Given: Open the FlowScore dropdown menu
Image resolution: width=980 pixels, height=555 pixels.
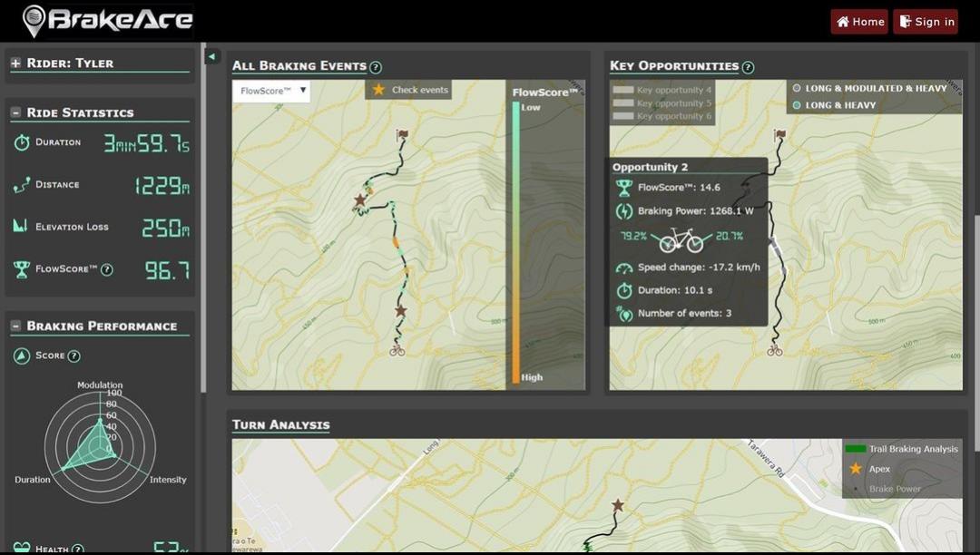Looking at the screenshot, I should 272,91.
